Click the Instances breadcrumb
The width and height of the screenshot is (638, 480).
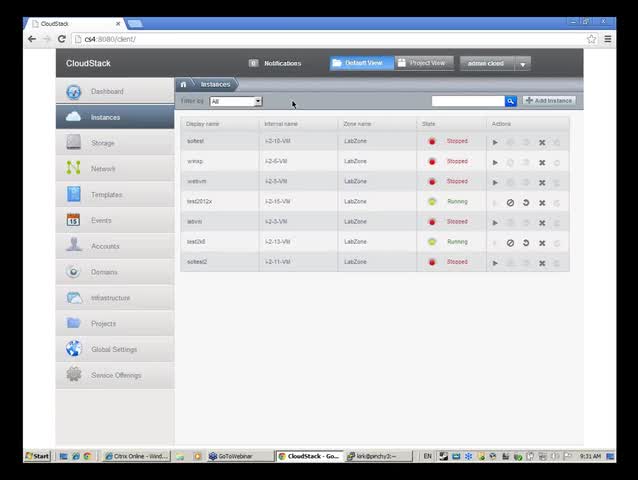(x=215, y=84)
